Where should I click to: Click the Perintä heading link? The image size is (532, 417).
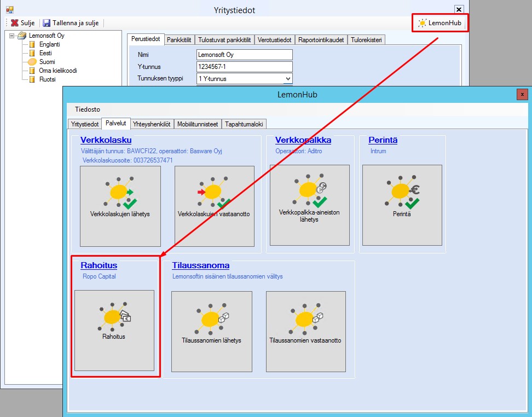(x=383, y=140)
